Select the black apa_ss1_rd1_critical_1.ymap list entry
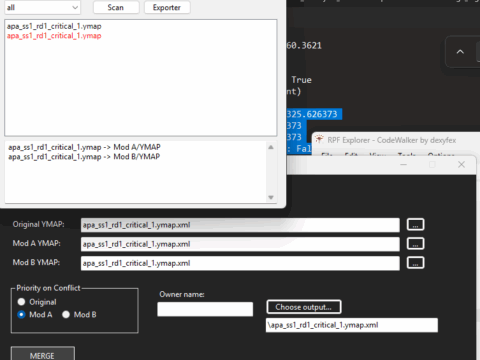The width and height of the screenshot is (480, 360). (x=54, y=26)
